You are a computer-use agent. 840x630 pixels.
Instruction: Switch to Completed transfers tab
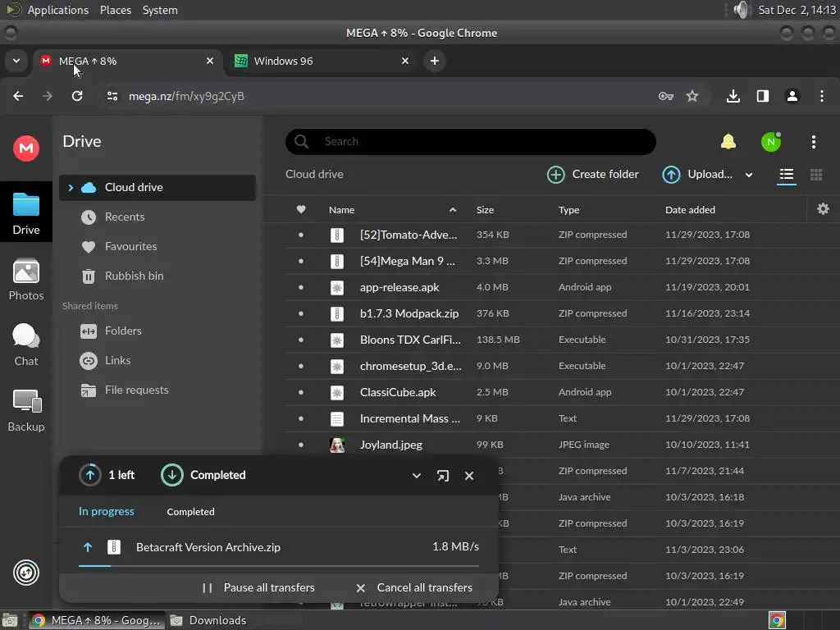(x=190, y=512)
